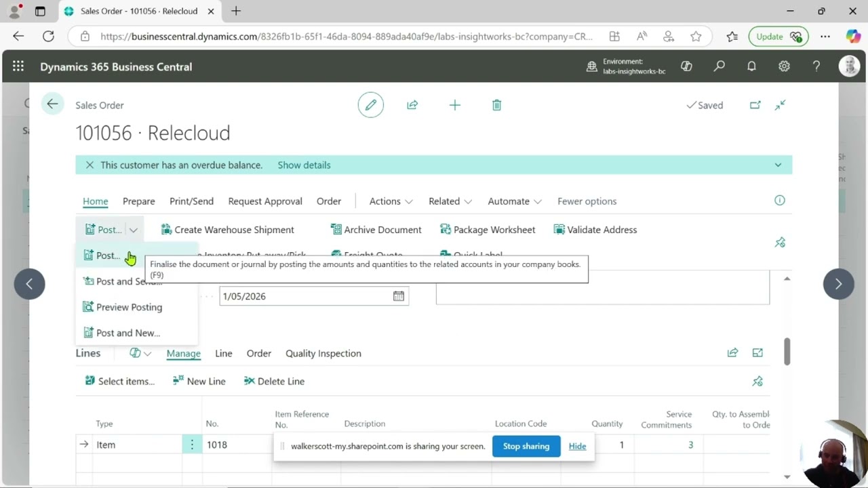Go back with the Sales Order arrow

52,104
